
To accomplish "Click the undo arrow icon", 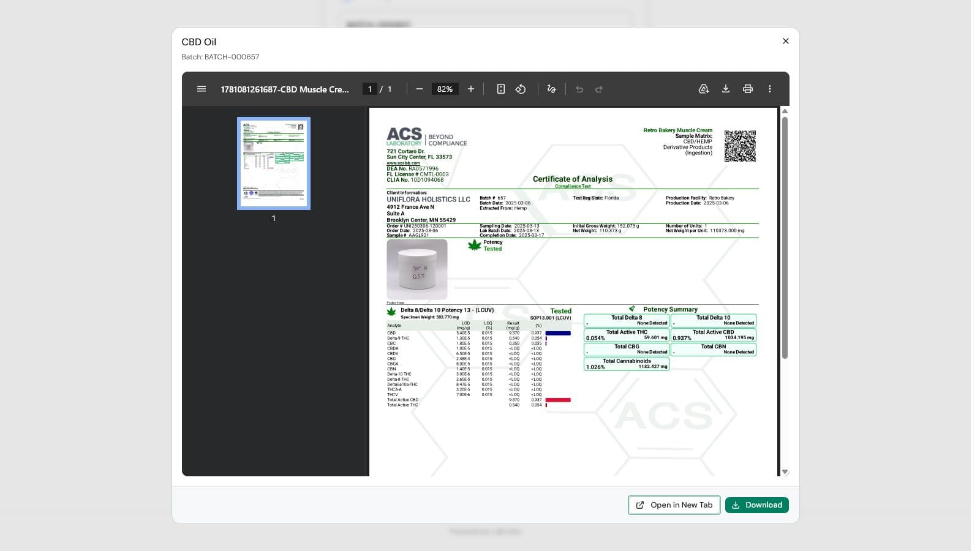I will click(579, 89).
